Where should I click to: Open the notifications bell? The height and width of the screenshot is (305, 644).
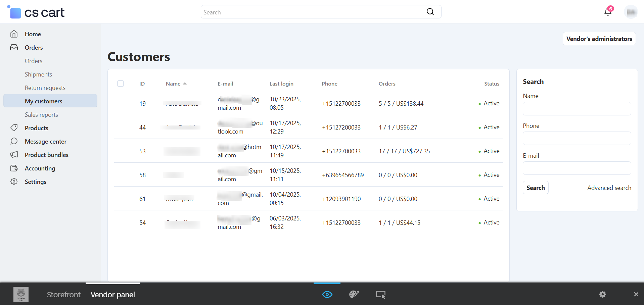[x=608, y=12]
